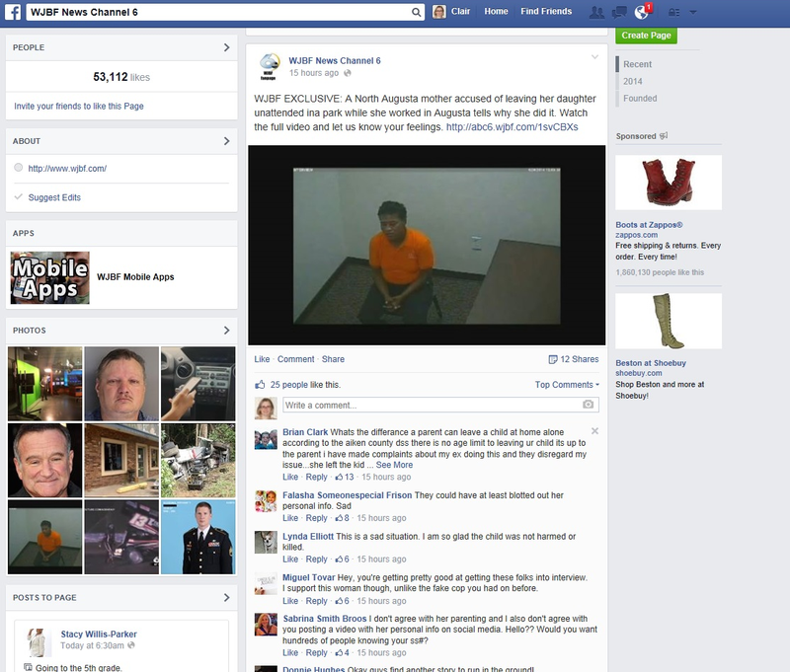790x672 pixels.
Task: Open notifications globe icon
Action: [641, 12]
